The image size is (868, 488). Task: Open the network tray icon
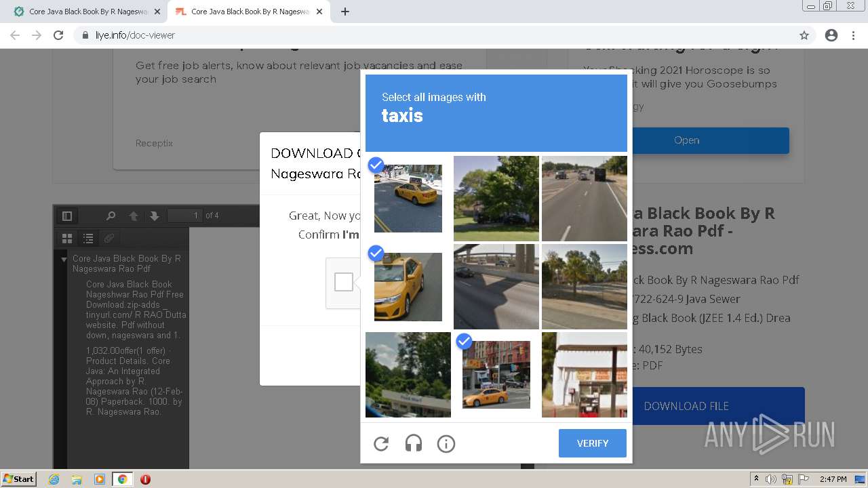click(x=787, y=479)
